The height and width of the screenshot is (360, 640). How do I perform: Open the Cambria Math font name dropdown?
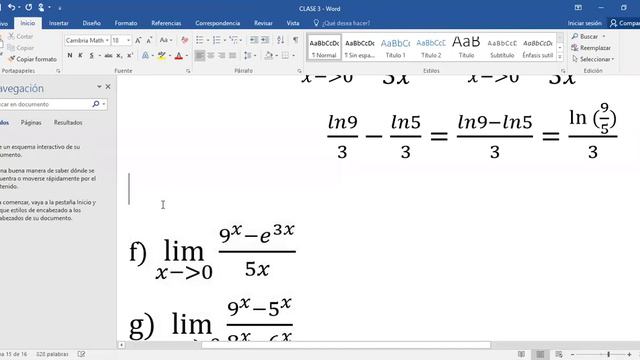click(107, 40)
